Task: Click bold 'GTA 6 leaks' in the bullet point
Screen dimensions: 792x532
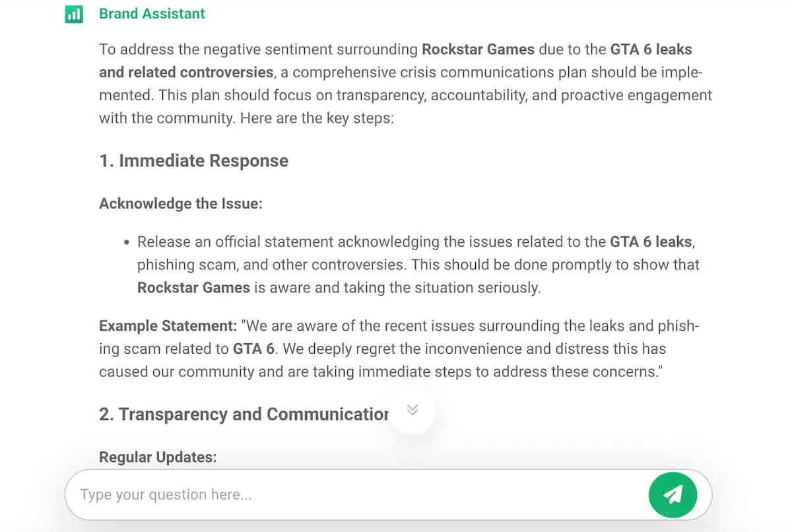Action: click(x=651, y=242)
